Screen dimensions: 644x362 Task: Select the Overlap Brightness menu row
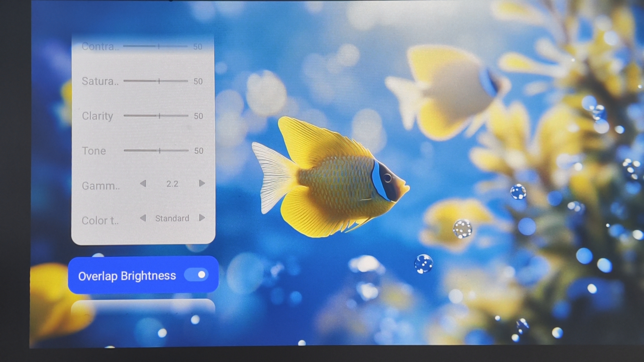127,276
